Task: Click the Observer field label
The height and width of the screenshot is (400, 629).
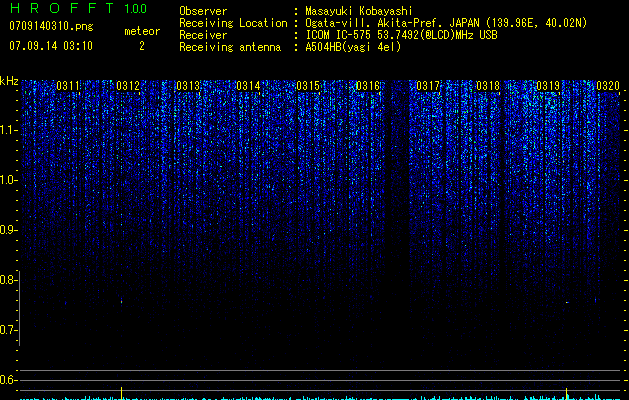Action: [203, 11]
